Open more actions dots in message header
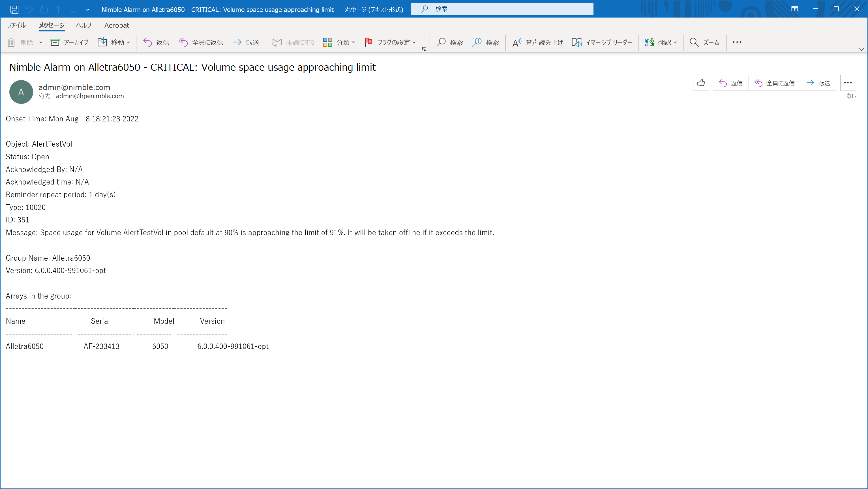Viewport: 868px width, 489px height. [x=848, y=83]
